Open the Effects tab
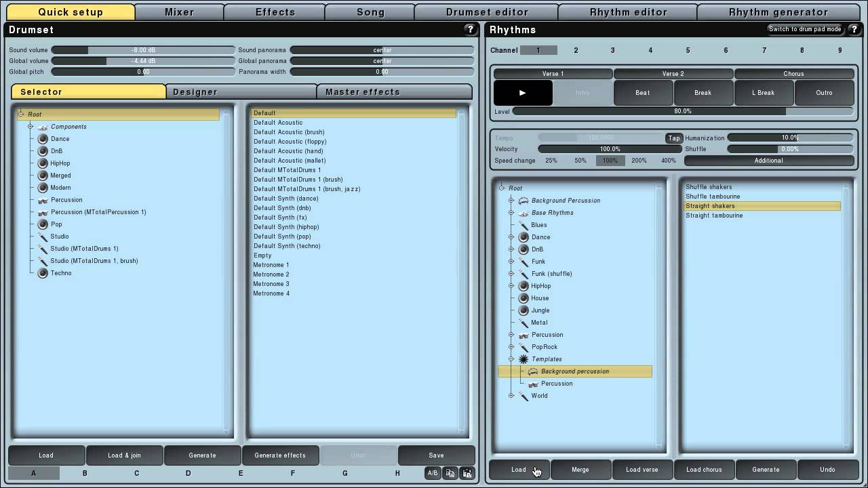Viewport: 868px width, 488px height. 275,12
